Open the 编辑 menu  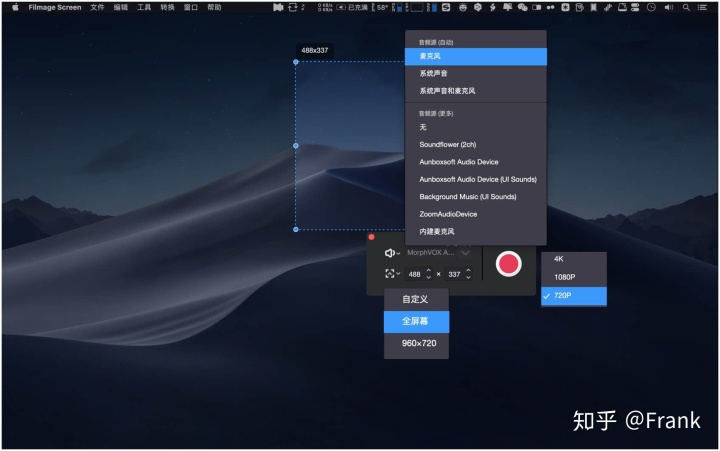pyautogui.click(x=121, y=7)
